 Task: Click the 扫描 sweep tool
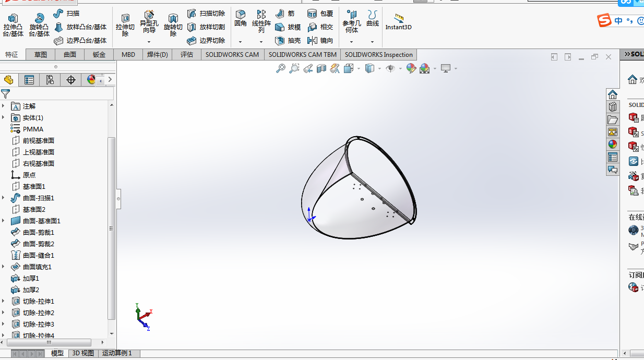[66, 14]
